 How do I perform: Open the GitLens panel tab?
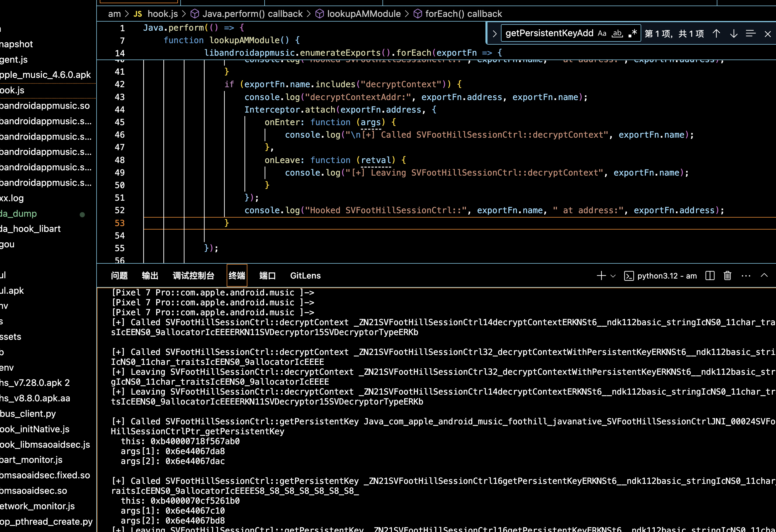305,276
